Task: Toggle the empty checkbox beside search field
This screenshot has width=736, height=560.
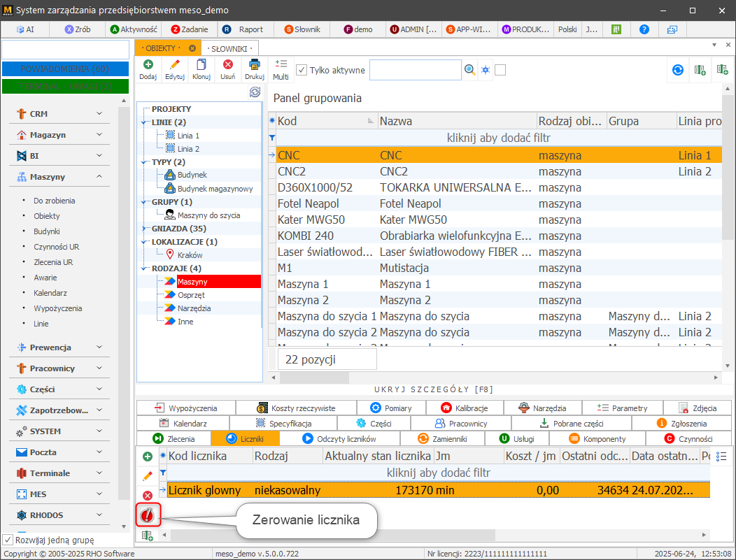Action: coord(500,70)
